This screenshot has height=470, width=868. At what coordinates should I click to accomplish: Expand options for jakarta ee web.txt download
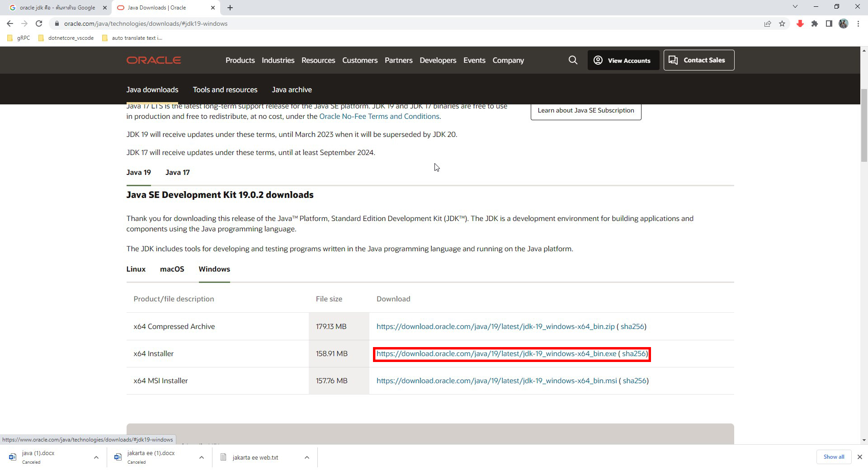[307, 457]
